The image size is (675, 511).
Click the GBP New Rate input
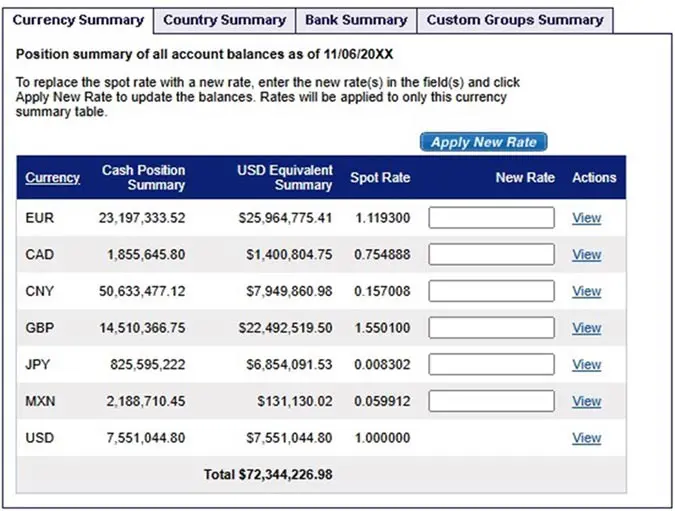tap(491, 328)
